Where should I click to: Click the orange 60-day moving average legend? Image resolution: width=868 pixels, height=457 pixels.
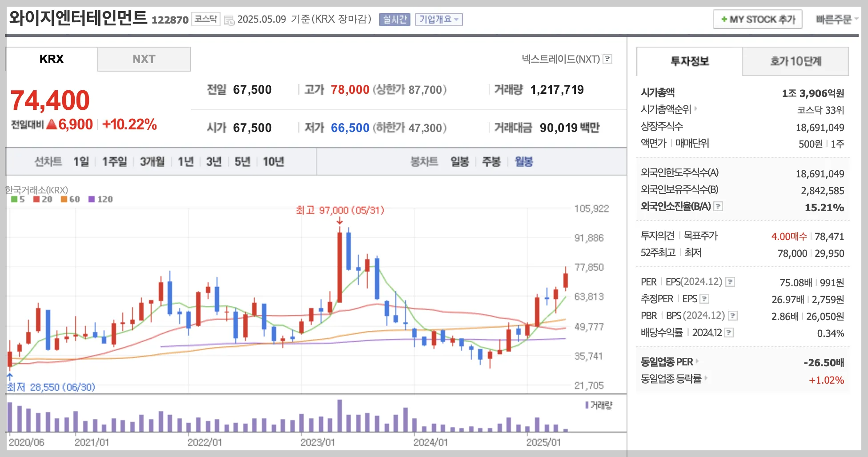tap(70, 199)
